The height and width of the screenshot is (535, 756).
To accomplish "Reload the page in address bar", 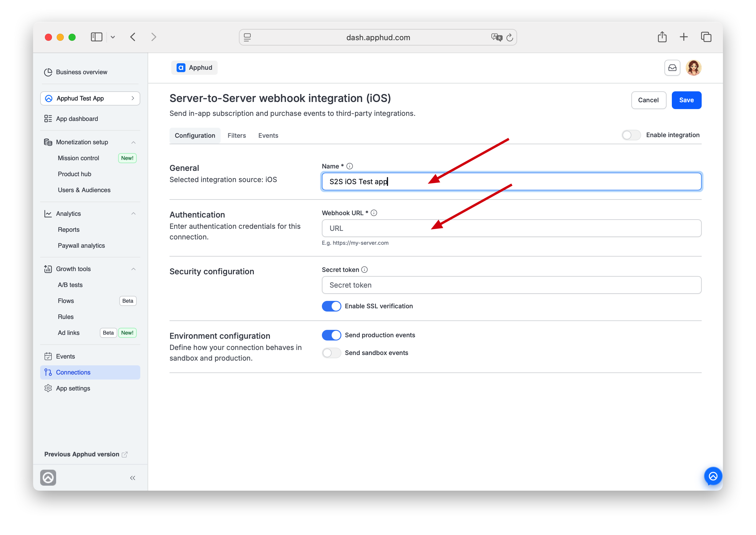I will [510, 38].
